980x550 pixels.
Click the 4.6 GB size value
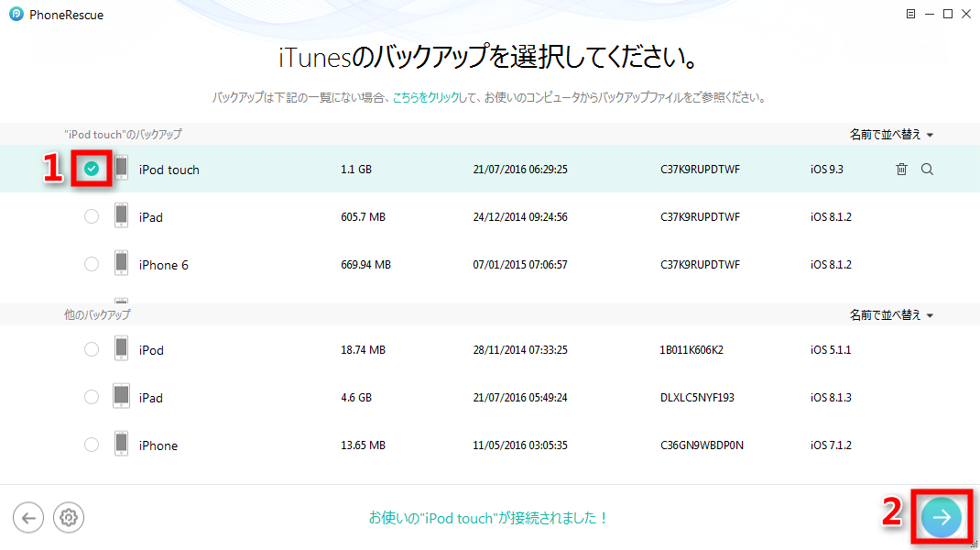(356, 397)
